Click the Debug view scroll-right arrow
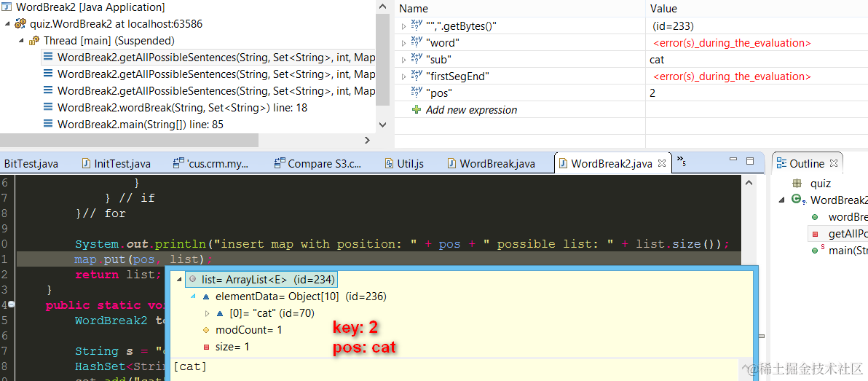 tap(367, 140)
